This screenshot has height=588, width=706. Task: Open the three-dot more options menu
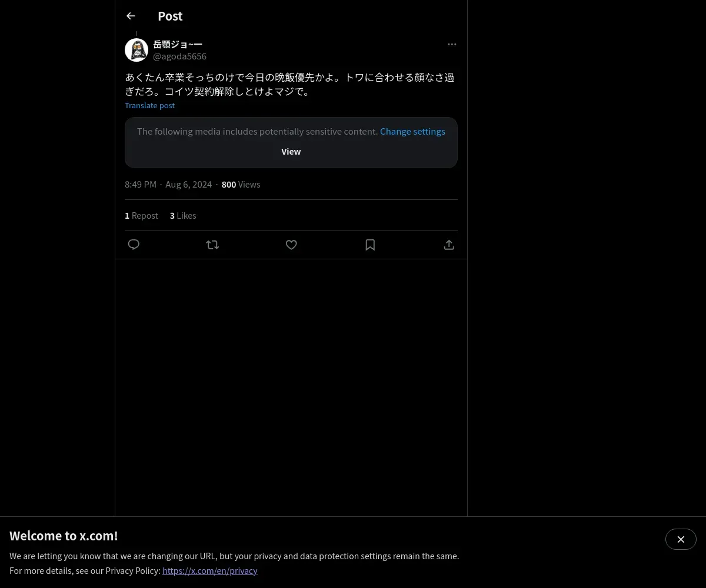pos(452,44)
